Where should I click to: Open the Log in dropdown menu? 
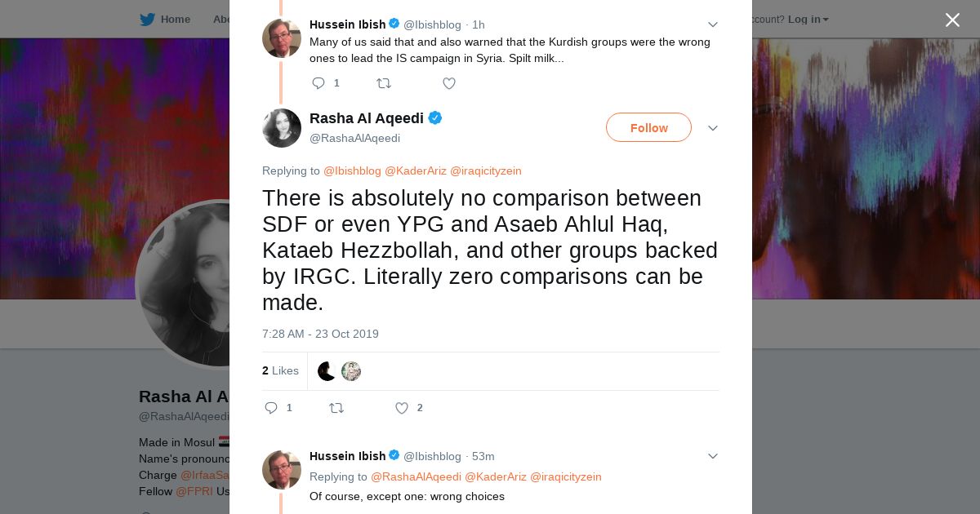point(808,19)
